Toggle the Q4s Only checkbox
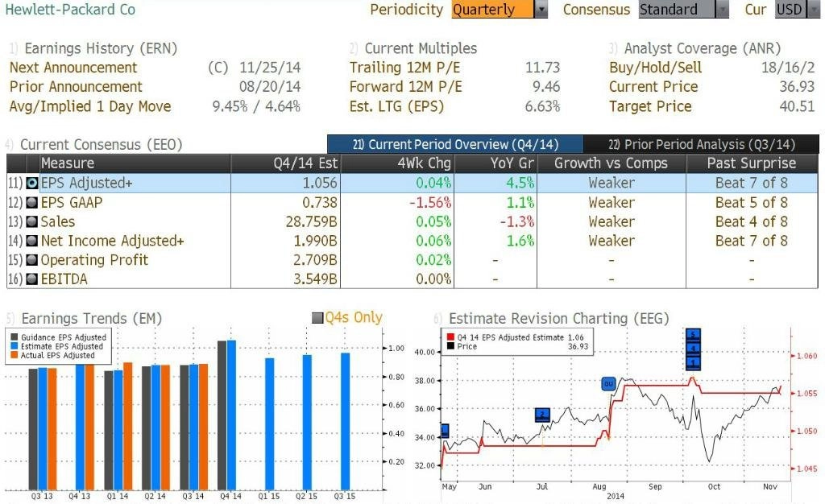The image size is (825, 504). [317, 318]
